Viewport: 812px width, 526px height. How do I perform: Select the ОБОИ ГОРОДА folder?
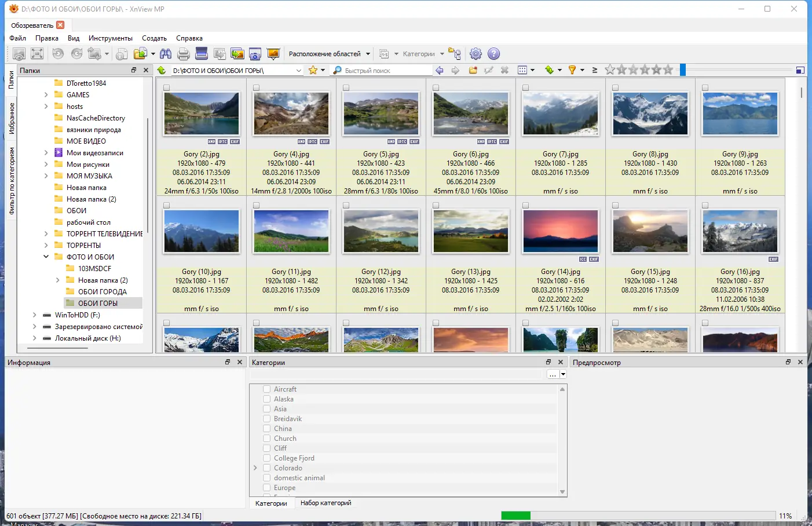coord(102,292)
